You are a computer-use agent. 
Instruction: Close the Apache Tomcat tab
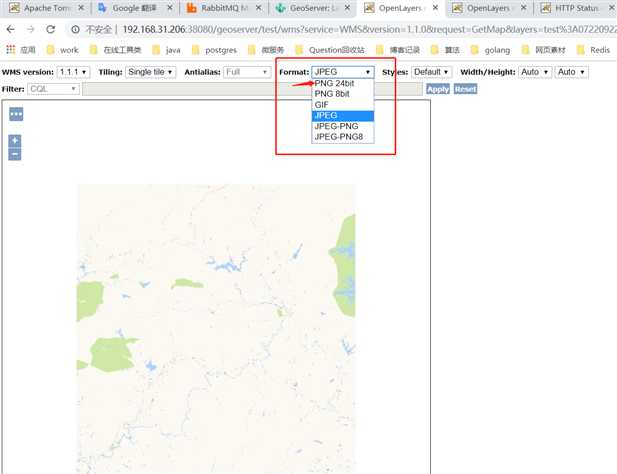pos(81,7)
